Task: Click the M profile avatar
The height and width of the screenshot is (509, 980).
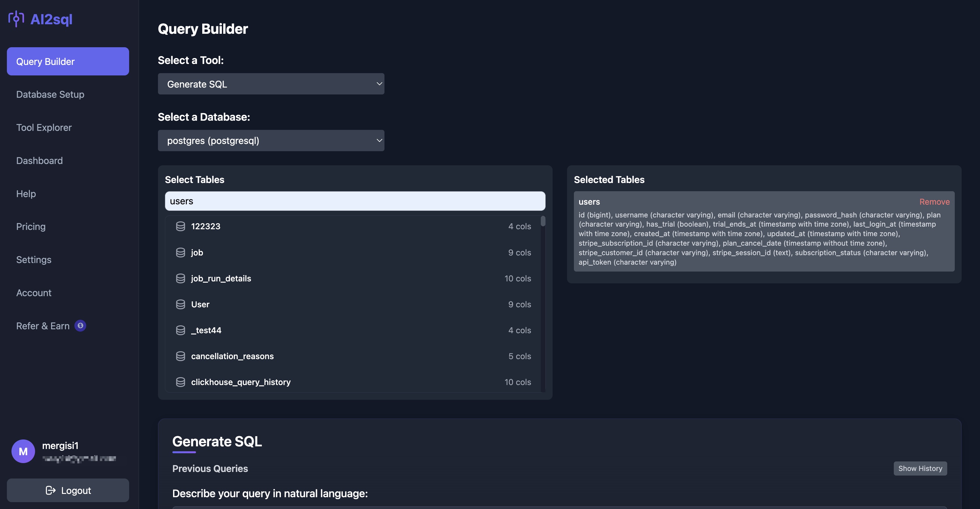Action: tap(23, 451)
